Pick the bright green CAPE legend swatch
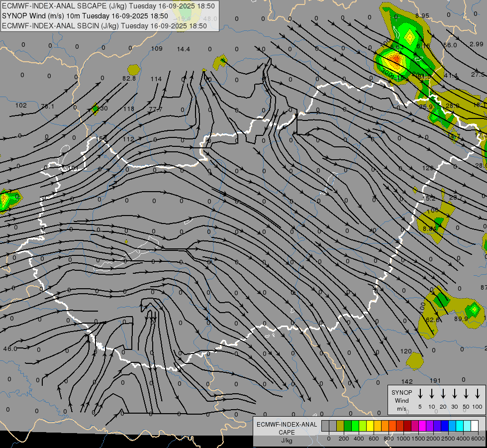 click(x=355, y=426)
